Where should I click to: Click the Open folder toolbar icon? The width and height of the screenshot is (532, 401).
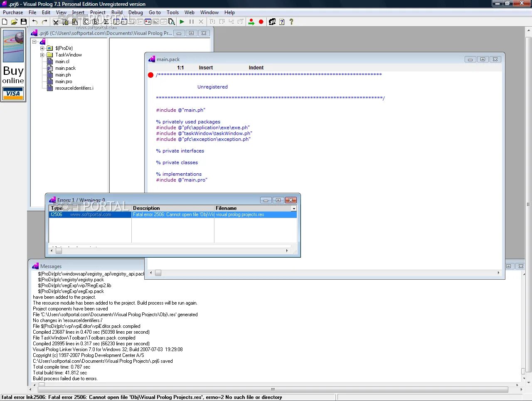pos(14,22)
